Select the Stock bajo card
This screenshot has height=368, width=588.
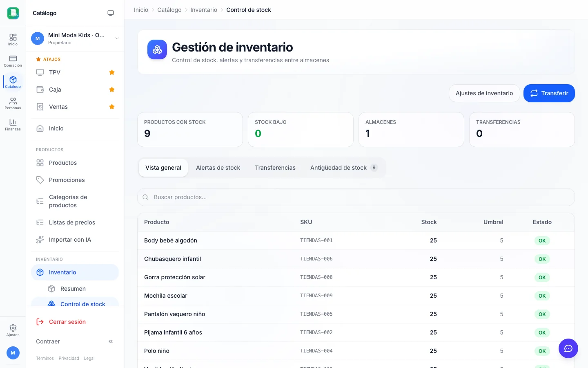pos(301,130)
